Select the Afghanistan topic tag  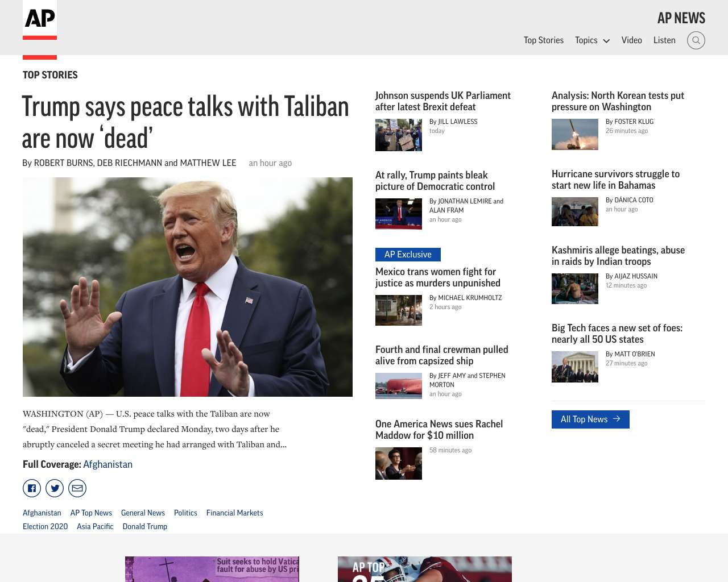coord(42,513)
